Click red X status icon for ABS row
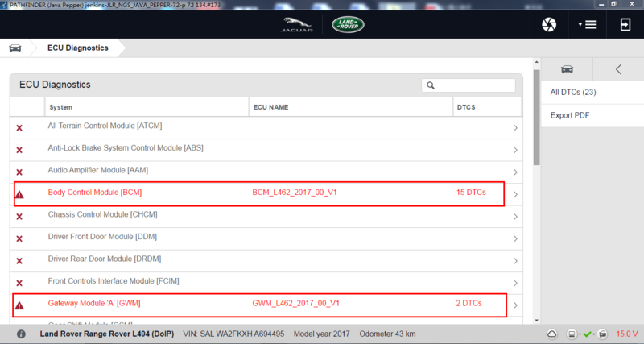The height and width of the screenshot is (344, 644). 19,150
